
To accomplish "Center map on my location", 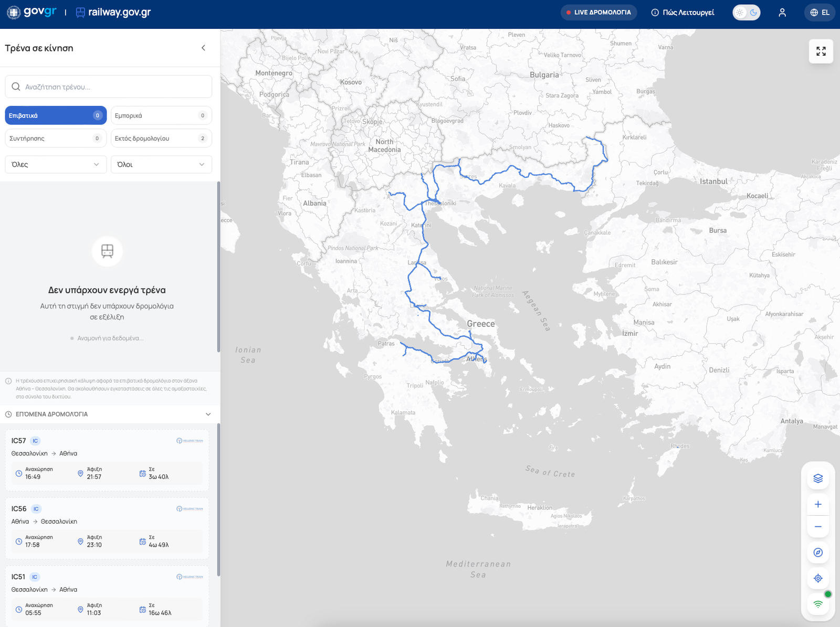I will coord(818,578).
